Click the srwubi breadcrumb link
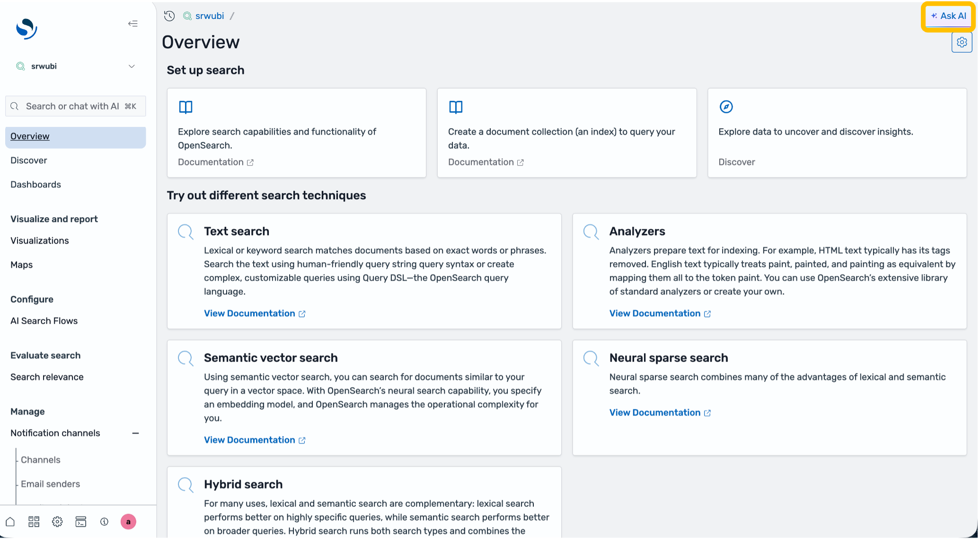The width and height of the screenshot is (980, 540). [x=210, y=16]
